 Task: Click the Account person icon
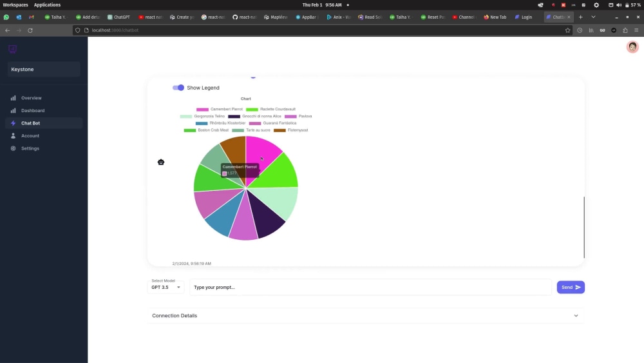click(13, 135)
